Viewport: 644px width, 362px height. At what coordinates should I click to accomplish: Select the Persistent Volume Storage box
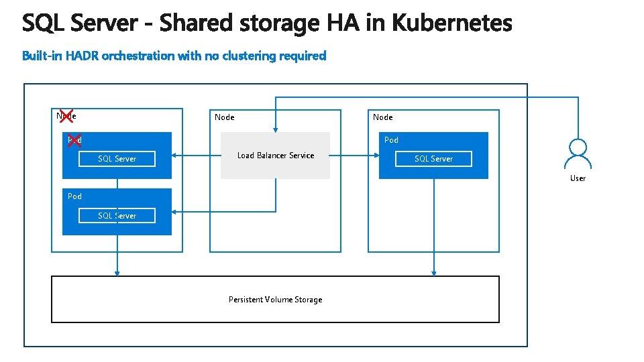point(275,299)
